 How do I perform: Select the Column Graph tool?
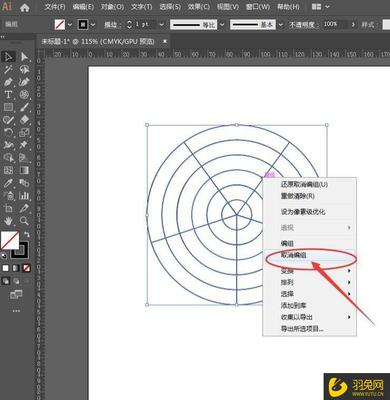[24, 196]
